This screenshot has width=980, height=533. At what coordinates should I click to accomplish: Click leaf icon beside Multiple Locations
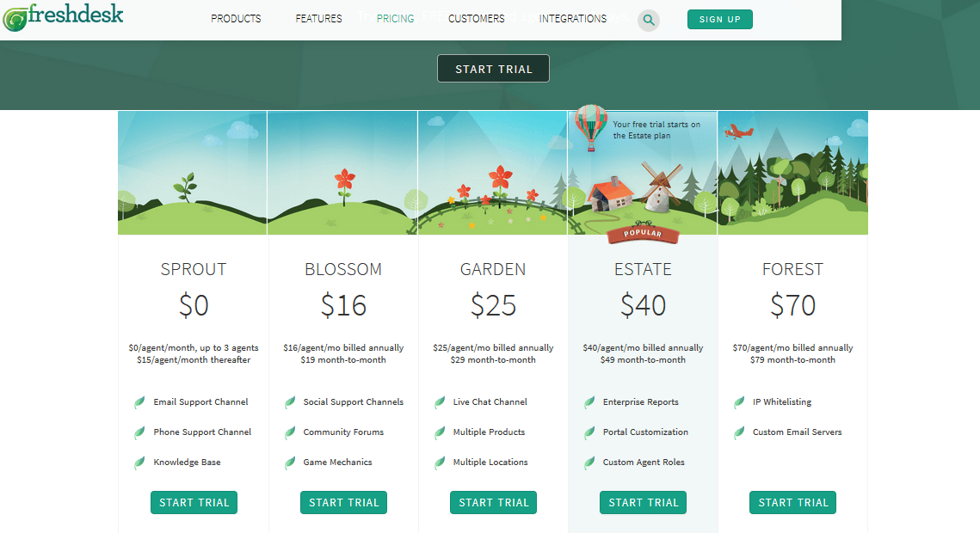coord(440,463)
